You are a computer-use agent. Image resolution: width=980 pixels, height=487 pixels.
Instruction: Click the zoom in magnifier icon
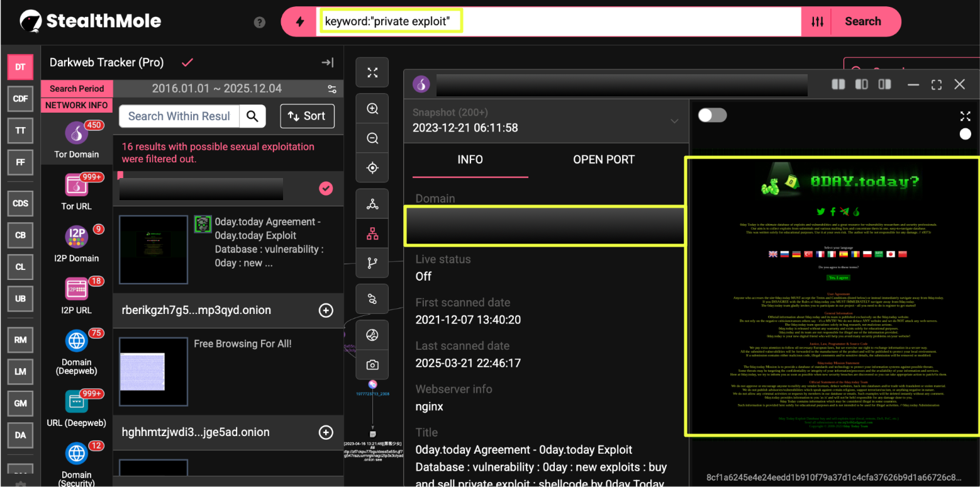pos(372,109)
